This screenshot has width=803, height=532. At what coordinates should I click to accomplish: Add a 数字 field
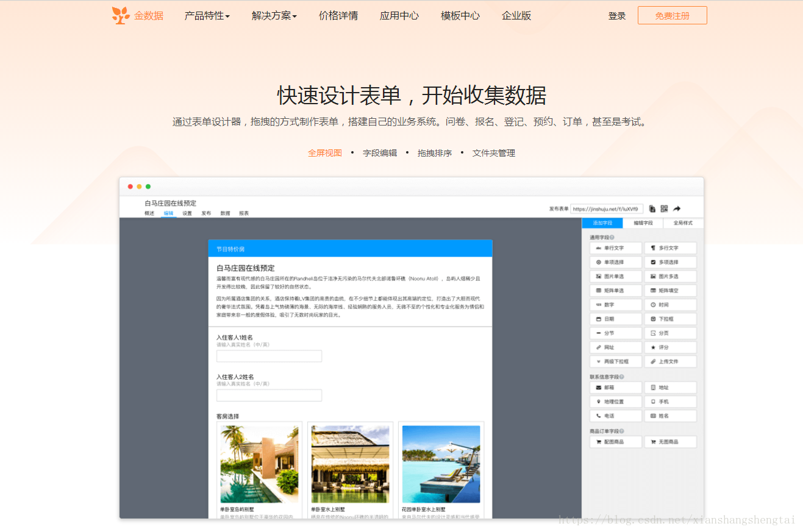[616, 305]
